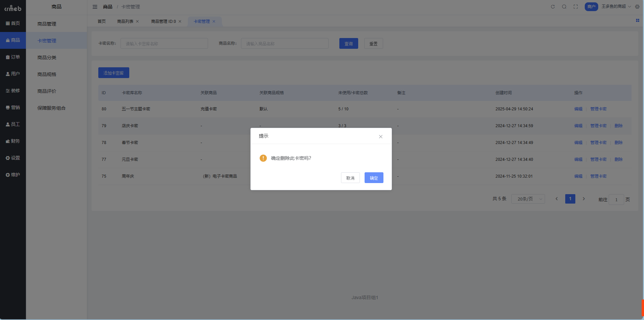Click the 卡密名称 input field
This screenshot has width=644, height=320.
coord(164,44)
